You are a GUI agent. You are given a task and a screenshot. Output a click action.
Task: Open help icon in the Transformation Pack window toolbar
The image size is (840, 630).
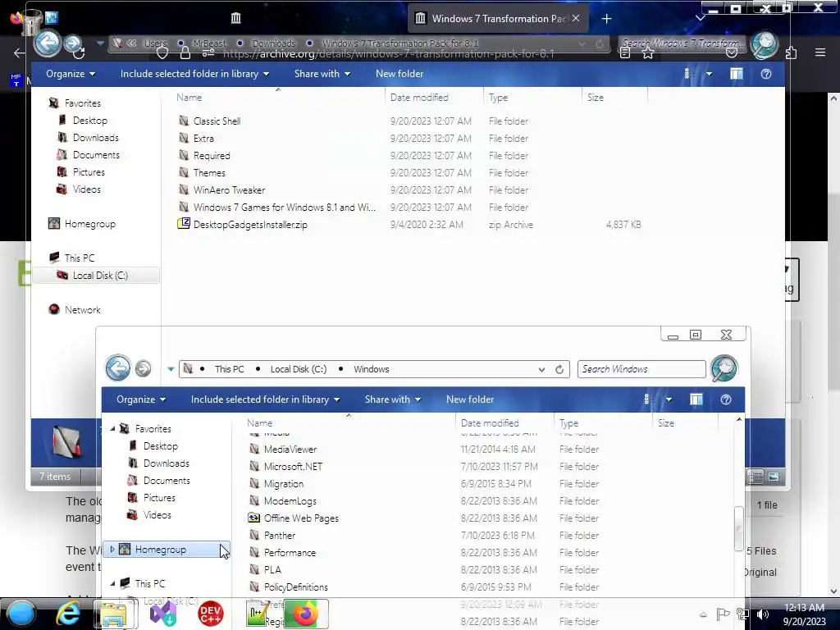coord(766,74)
